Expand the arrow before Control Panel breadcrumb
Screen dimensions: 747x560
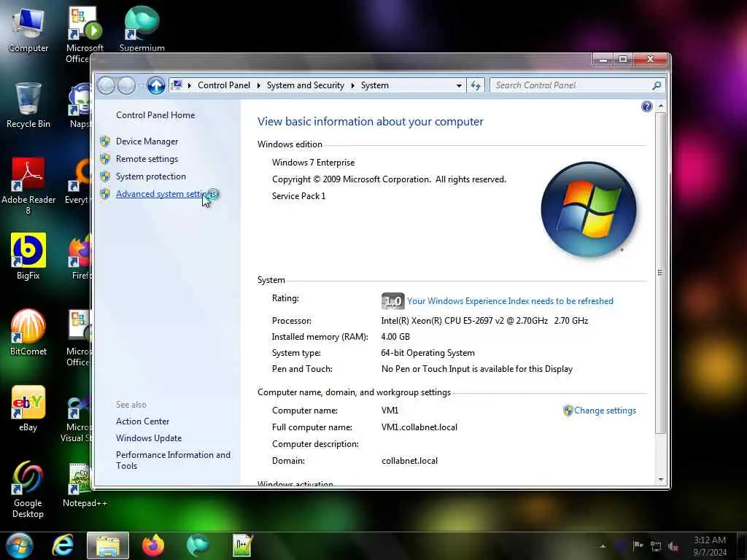[x=189, y=86]
